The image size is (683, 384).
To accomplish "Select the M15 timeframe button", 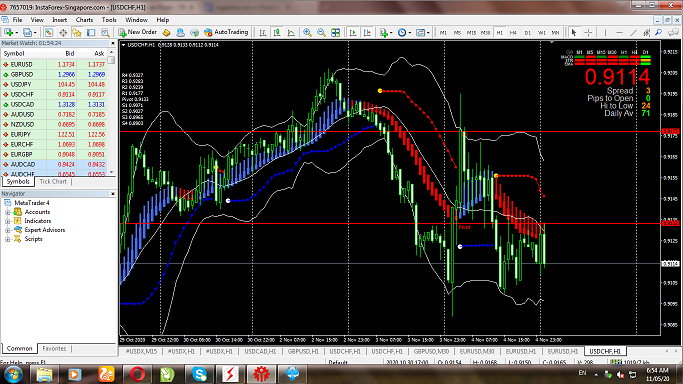I will (x=471, y=33).
